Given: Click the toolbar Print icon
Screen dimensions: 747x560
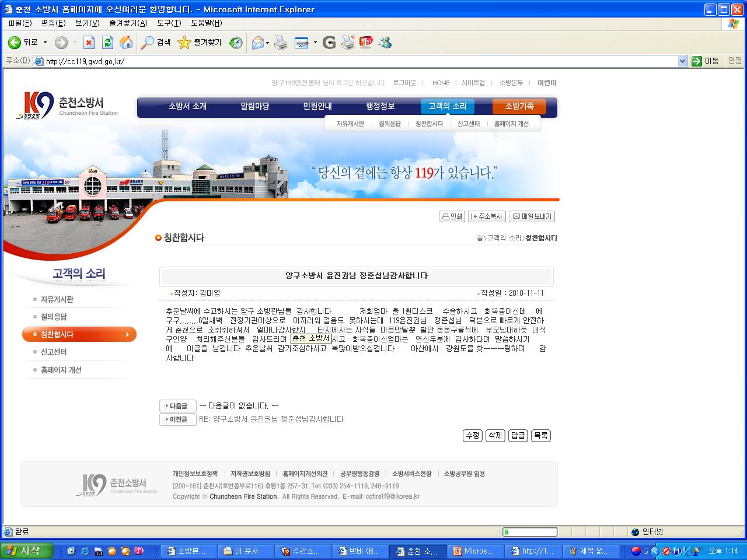Looking at the screenshot, I should [281, 43].
